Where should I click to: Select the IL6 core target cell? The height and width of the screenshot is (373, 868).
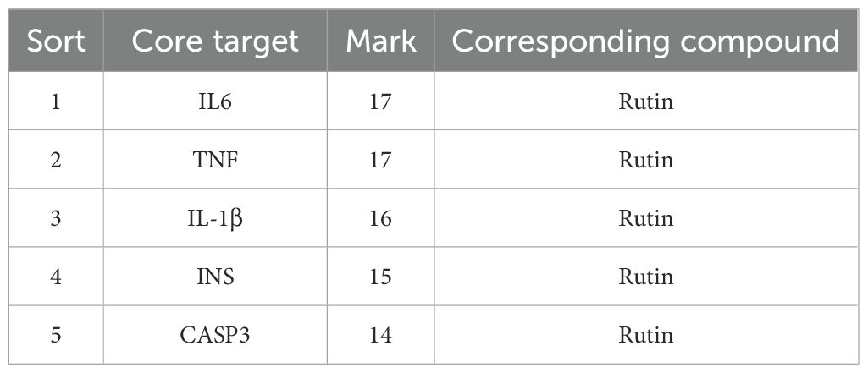click(215, 101)
